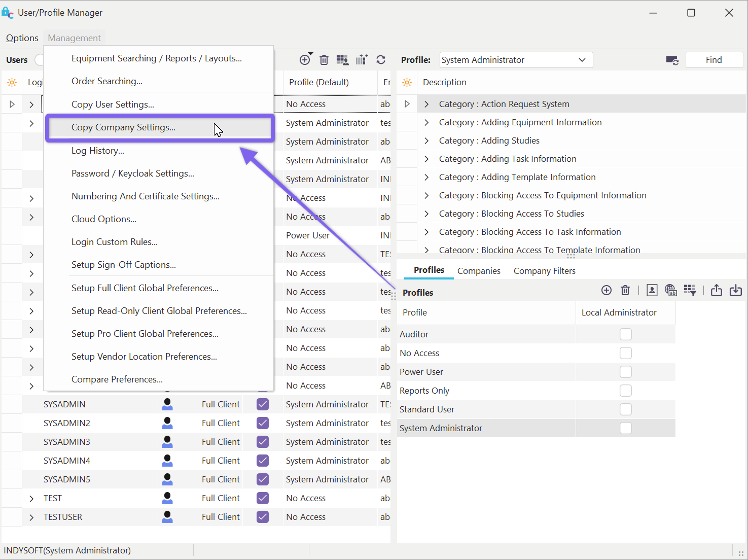This screenshot has height=560, width=748.
Task: Click the export icon in Profiles panel
Action: pos(716,290)
